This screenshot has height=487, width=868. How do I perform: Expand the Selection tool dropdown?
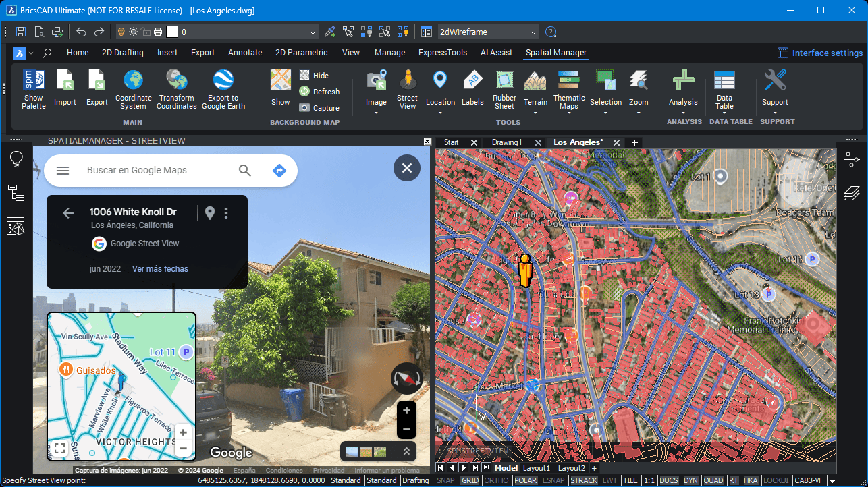605,113
